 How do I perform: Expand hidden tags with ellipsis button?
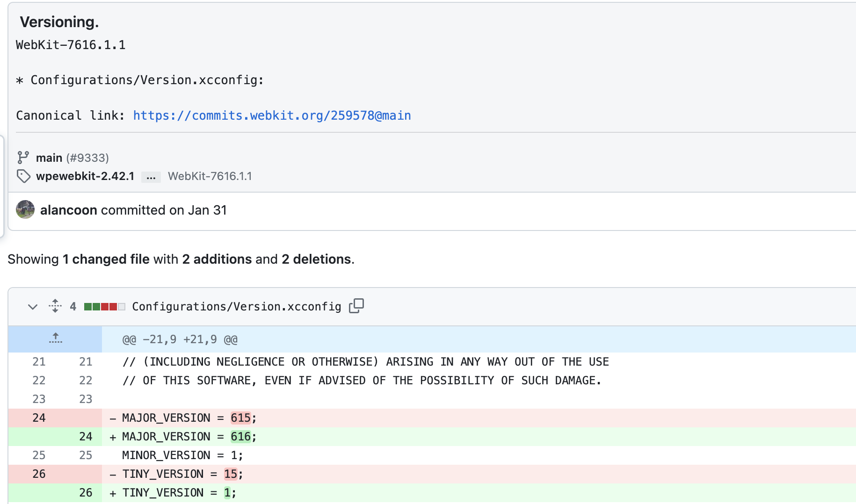point(151,177)
